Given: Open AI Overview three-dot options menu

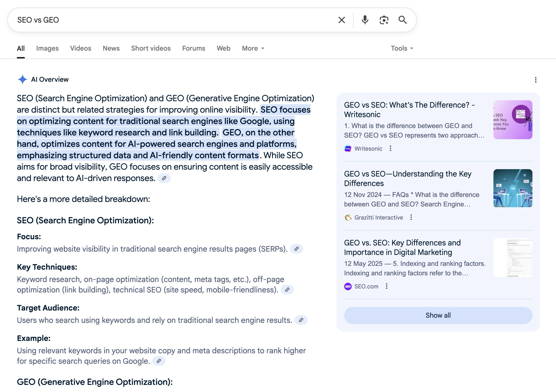Looking at the screenshot, I should point(535,80).
